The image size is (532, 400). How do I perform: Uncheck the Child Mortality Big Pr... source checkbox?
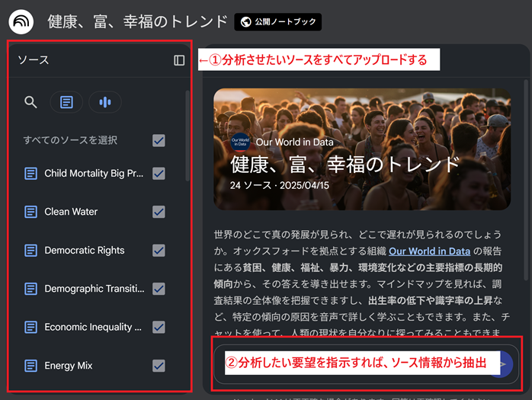pyautogui.click(x=159, y=174)
